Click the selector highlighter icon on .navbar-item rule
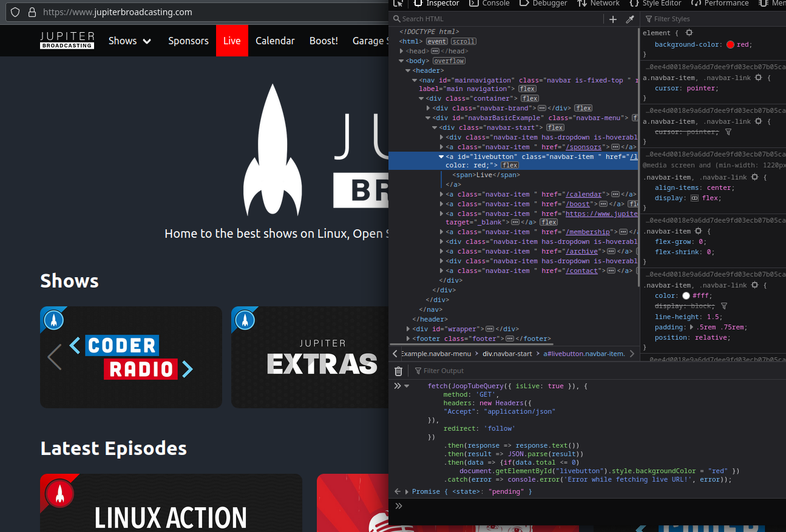The width and height of the screenshot is (786, 532). pos(699,231)
